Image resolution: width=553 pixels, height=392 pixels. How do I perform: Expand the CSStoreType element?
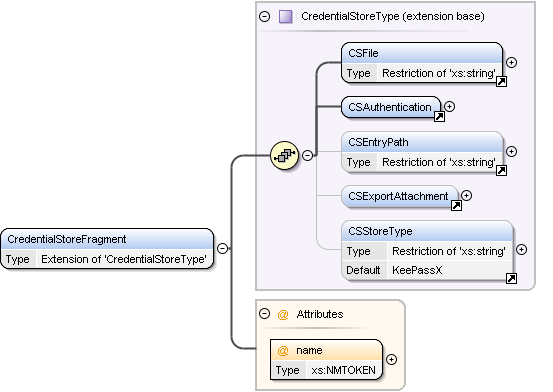pyautogui.click(x=522, y=250)
